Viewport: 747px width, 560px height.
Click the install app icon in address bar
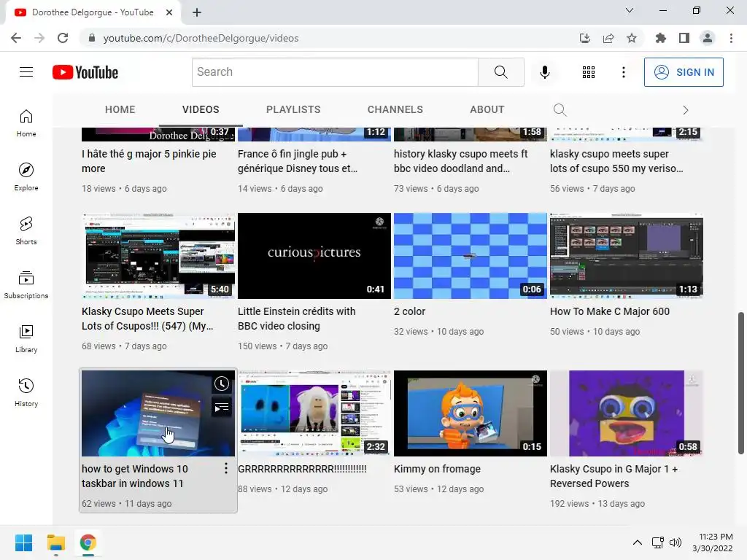click(x=585, y=38)
